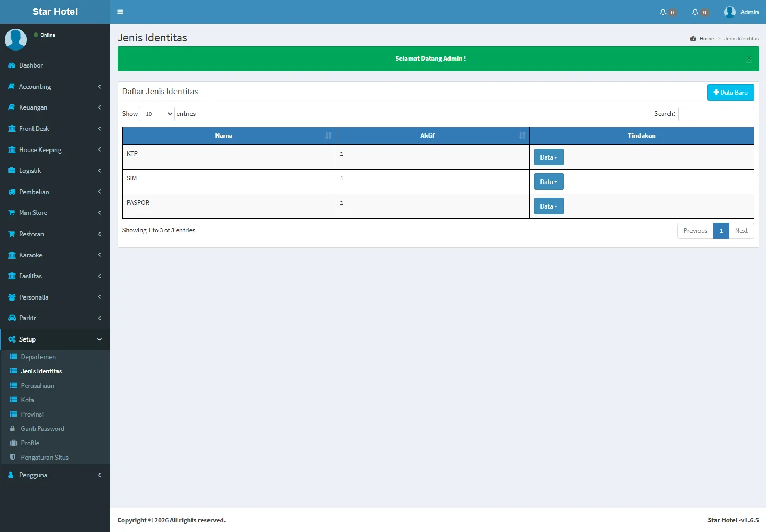This screenshot has height=532, width=766.
Task: Click the Pengguna user icon
Action: [11, 475]
